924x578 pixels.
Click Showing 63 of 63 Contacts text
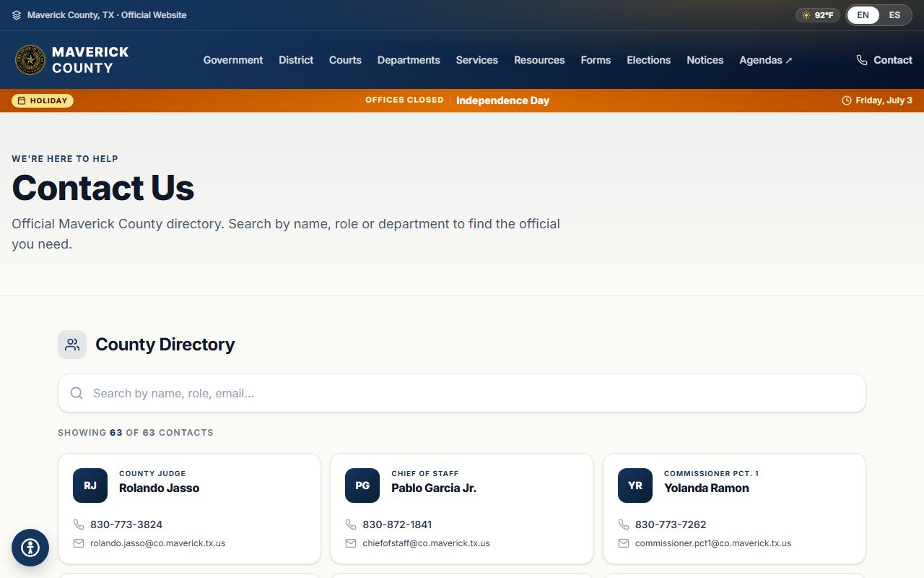(136, 433)
